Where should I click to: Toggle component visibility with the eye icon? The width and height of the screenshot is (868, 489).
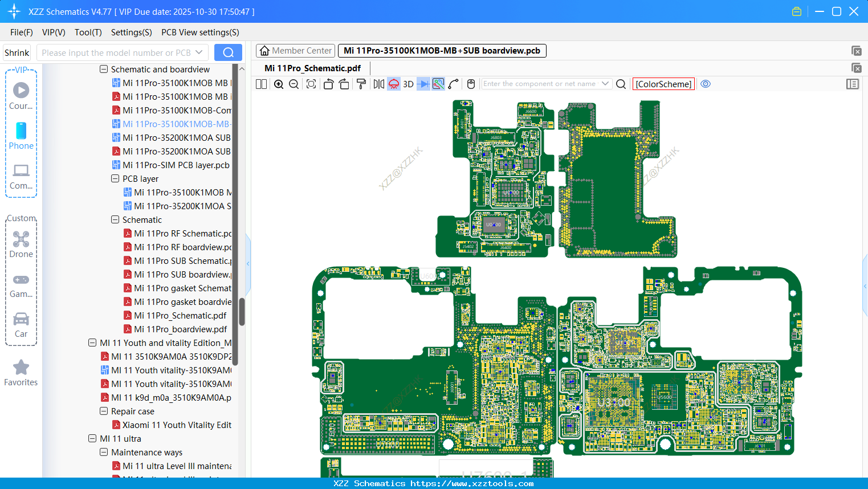pos(706,84)
